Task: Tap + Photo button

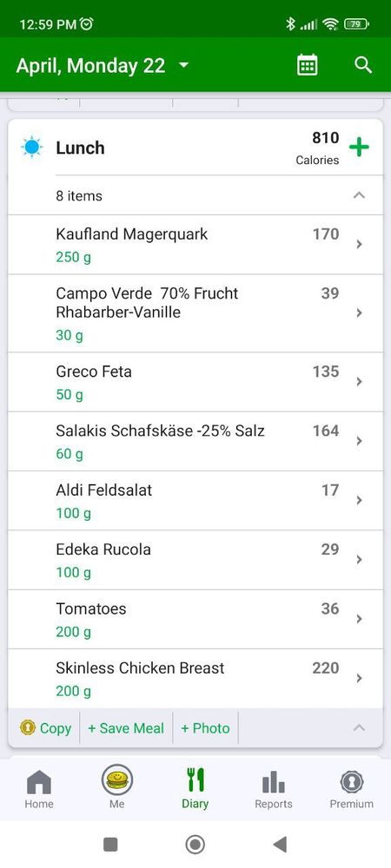Action: (205, 728)
